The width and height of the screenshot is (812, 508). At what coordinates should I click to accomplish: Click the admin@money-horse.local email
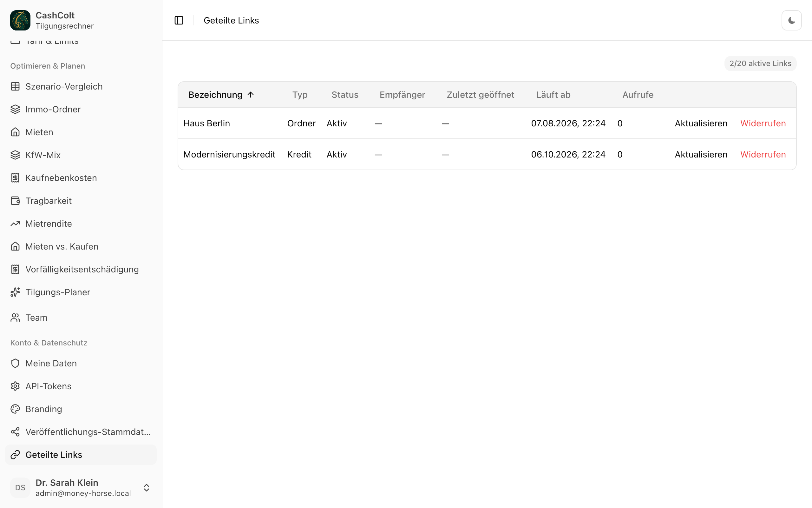coord(83,493)
